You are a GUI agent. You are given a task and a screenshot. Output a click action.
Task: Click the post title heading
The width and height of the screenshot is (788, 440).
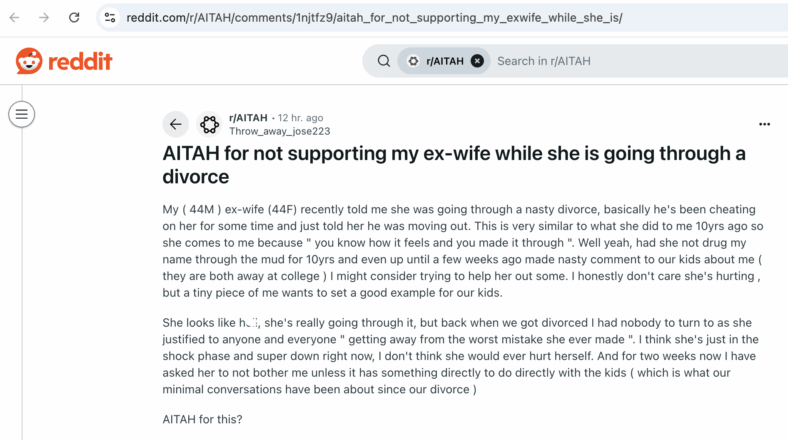[454, 165]
